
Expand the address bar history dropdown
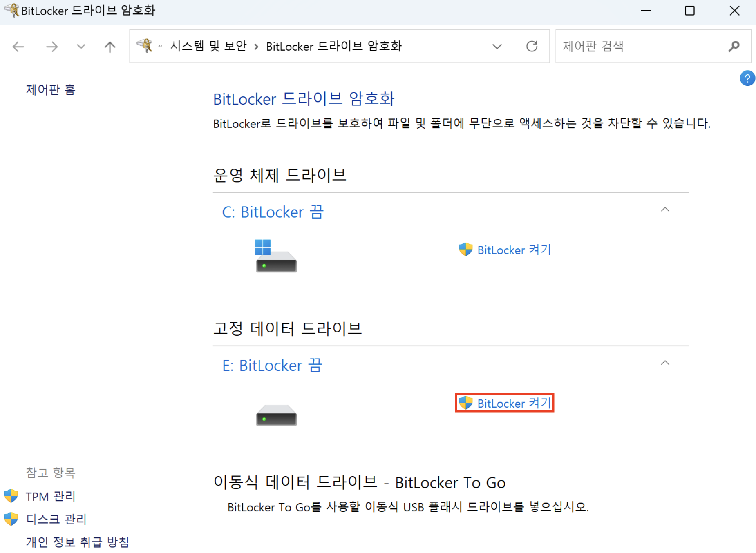pos(497,47)
